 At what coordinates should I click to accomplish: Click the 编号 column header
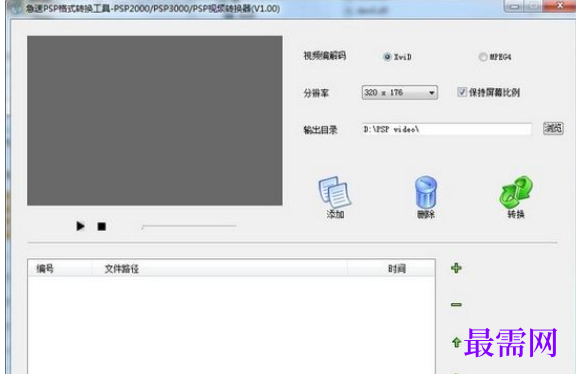tap(60, 269)
